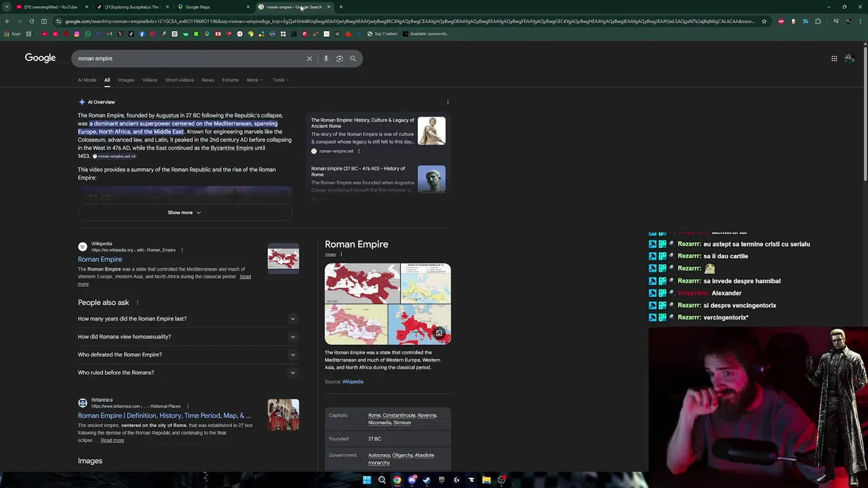The width and height of the screenshot is (868, 488).
Task: Click Read more under Britannica snippet
Action: click(113, 441)
